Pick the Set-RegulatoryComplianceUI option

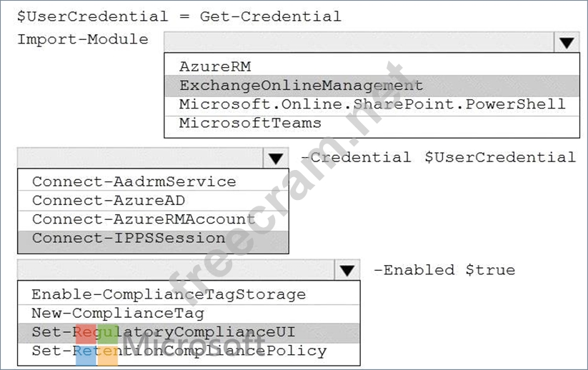coord(164,332)
